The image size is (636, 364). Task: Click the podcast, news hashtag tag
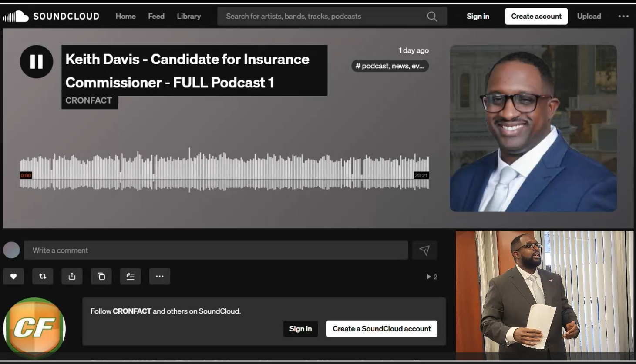390,66
